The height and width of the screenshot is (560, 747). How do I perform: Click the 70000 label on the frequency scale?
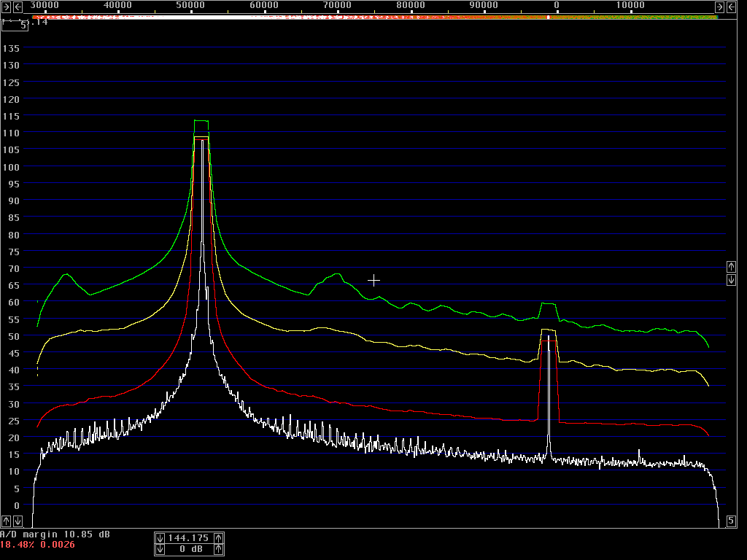click(x=337, y=5)
